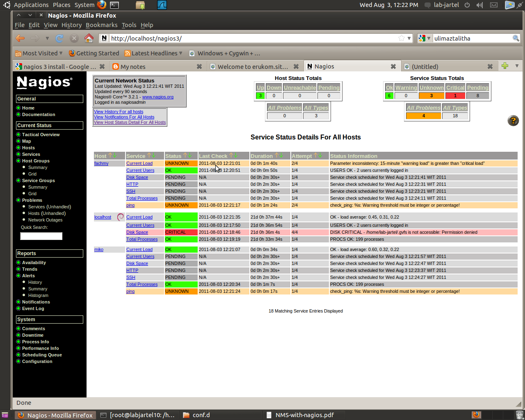
Task: Close the 'My notes' tab
Action: (199, 66)
